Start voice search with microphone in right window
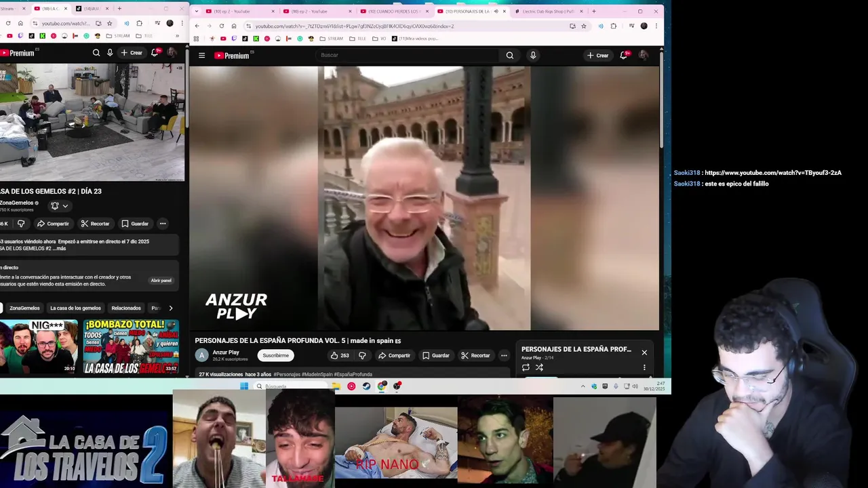The image size is (868, 488). [533, 56]
